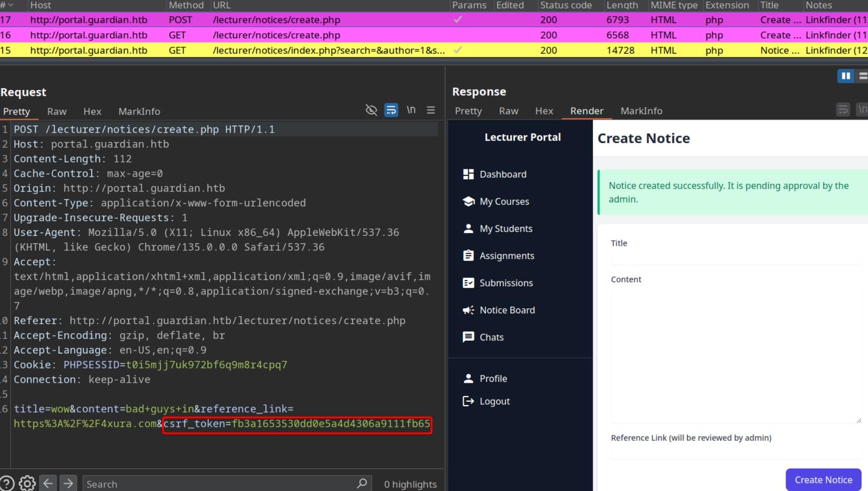The image size is (868, 491).
Task: Click the Logout link
Action: [x=495, y=401]
